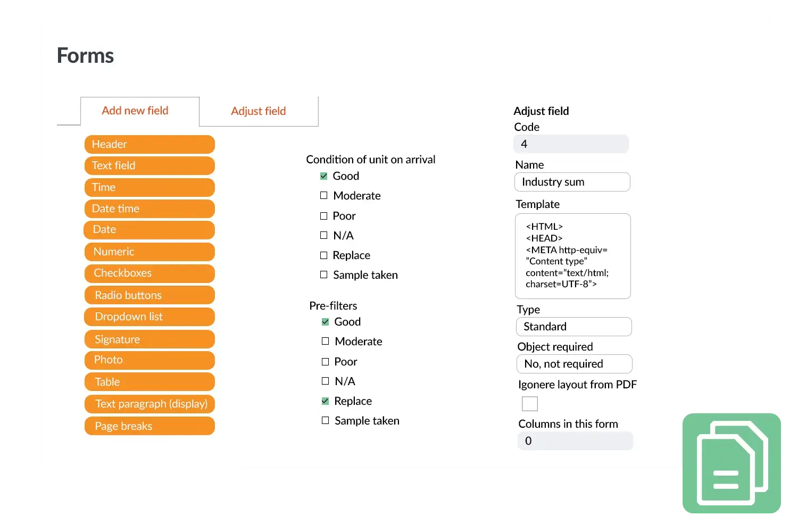Viewport: 798px width, 532px height.
Task: Add a Dropdown list field
Action: point(149,317)
